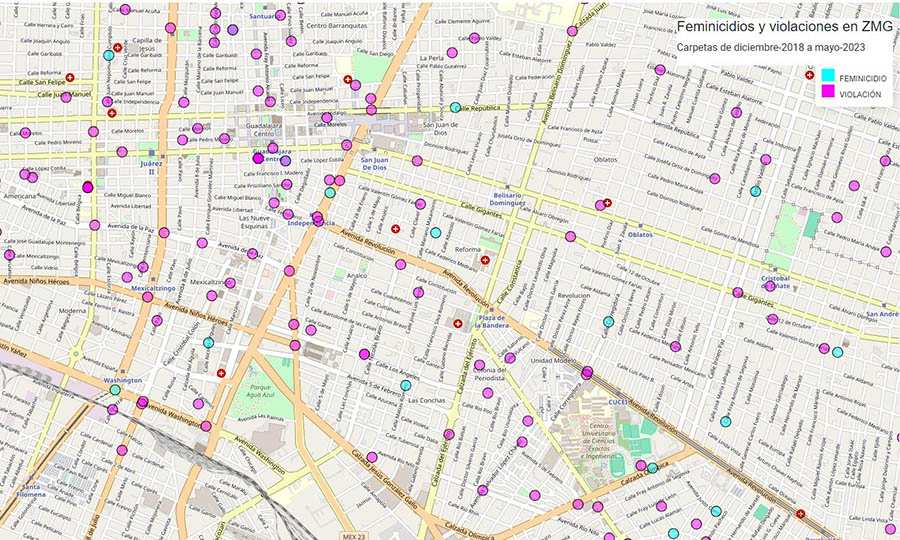Click the magenta VIOLACIÓN legend color swatch
The width and height of the screenshot is (900, 540).
827,92
